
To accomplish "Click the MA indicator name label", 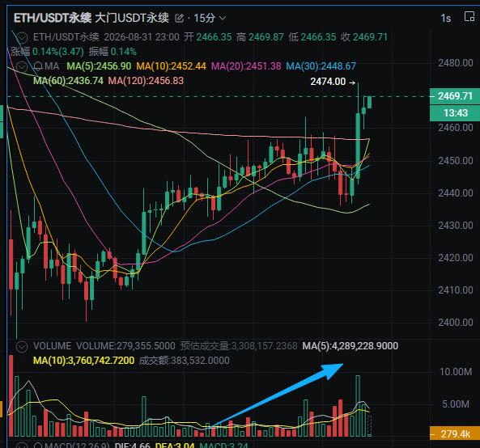I will (52, 66).
